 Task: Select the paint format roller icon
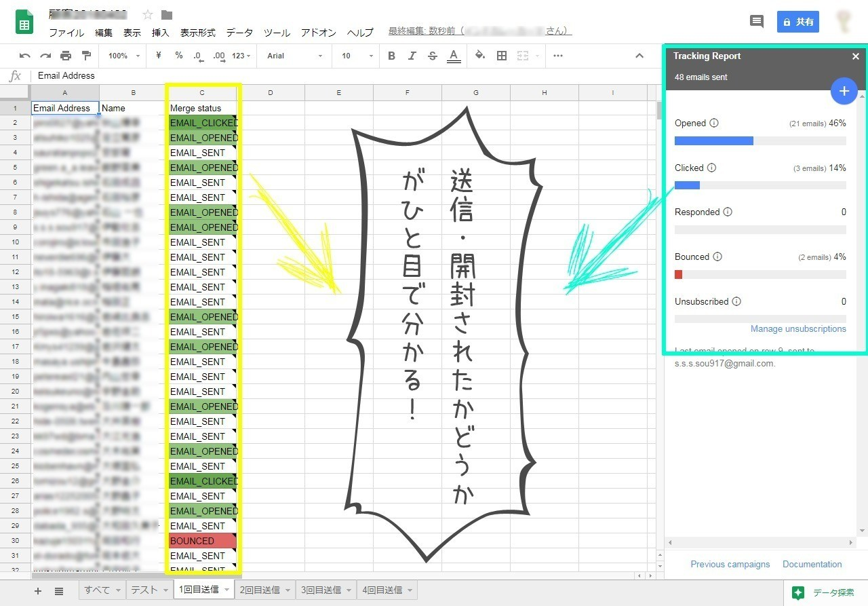pyautogui.click(x=86, y=56)
